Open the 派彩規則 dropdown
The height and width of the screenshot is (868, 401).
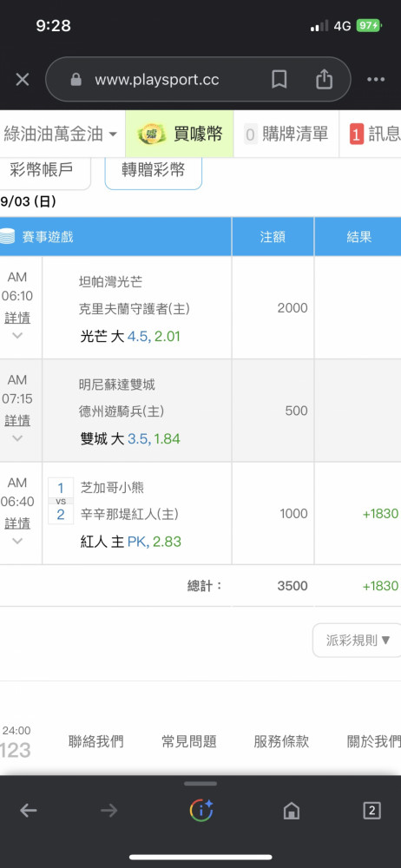[x=358, y=641]
